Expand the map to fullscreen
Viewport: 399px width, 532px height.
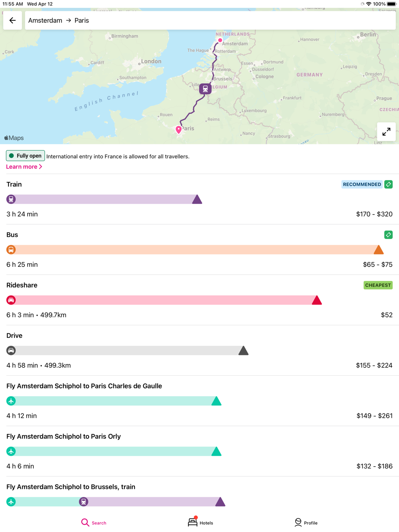point(386,132)
